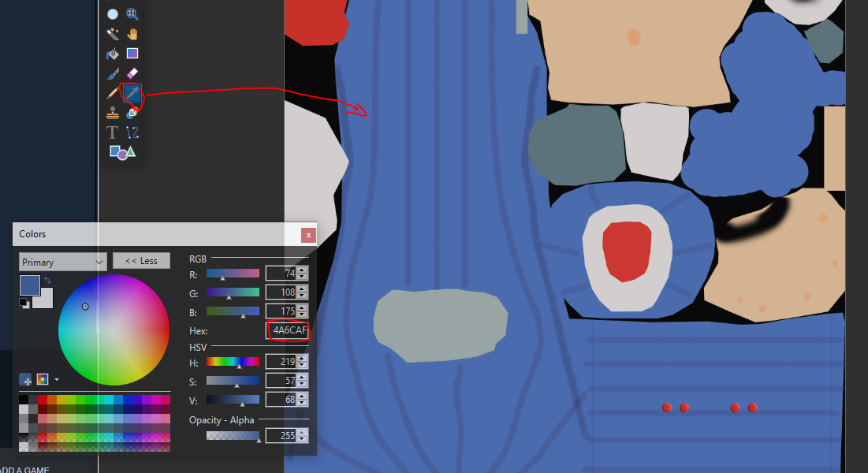
Task: Select the Pan hand tool
Action: [x=132, y=34]
